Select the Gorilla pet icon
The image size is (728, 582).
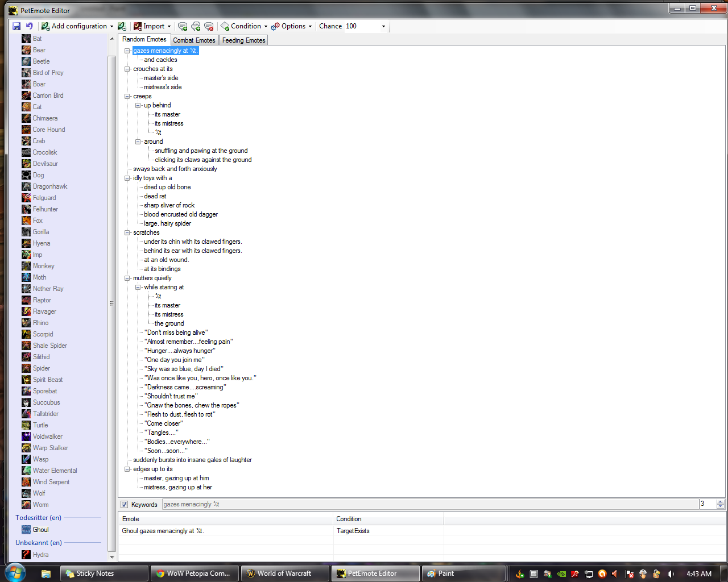point(26,232)
